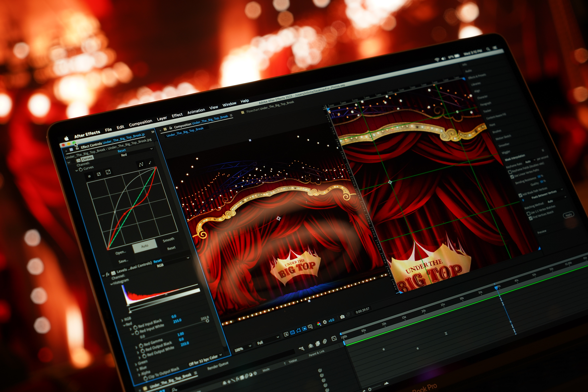Open the composition mini-flowchart icon
The width and height of the screenshot is (588, 392).
tap(302, 349)
